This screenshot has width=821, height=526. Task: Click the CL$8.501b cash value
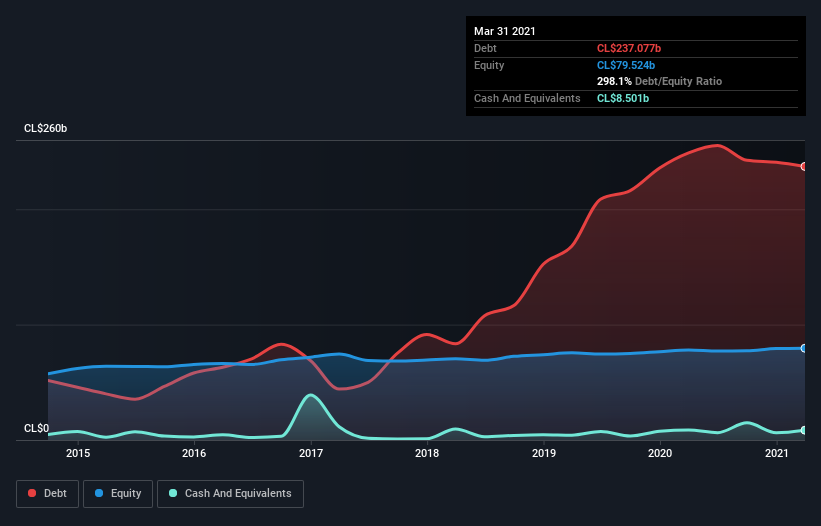(x=623, y=98)
